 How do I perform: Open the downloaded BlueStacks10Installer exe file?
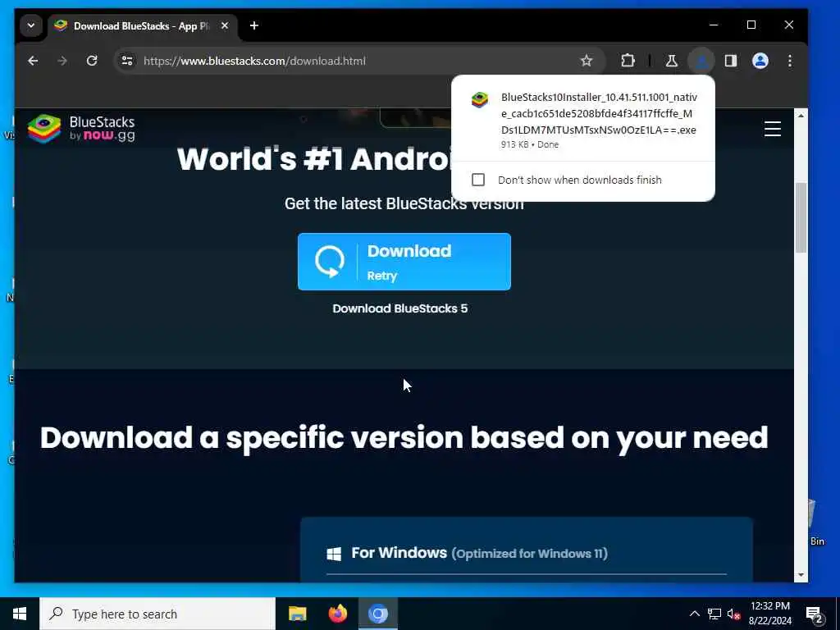pyautogui.click(x=583, y=119)
